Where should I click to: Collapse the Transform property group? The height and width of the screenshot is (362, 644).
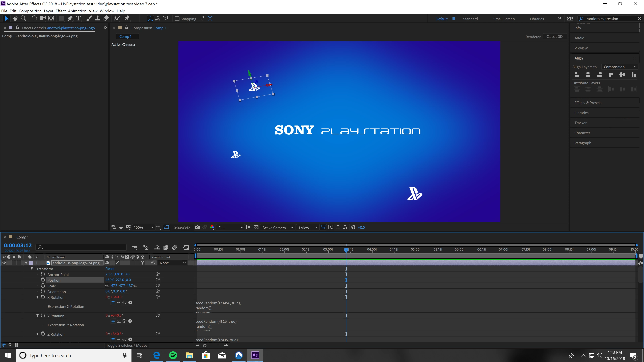coord(32,269)
